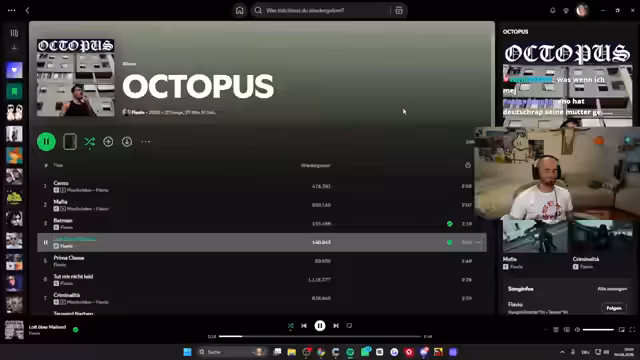Download the album with the arrow icon

127,142
